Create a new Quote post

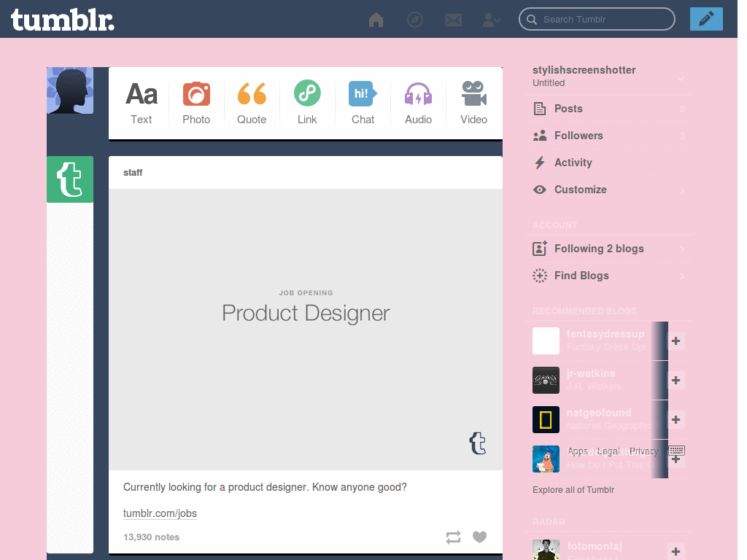click(x=252, y=104)
